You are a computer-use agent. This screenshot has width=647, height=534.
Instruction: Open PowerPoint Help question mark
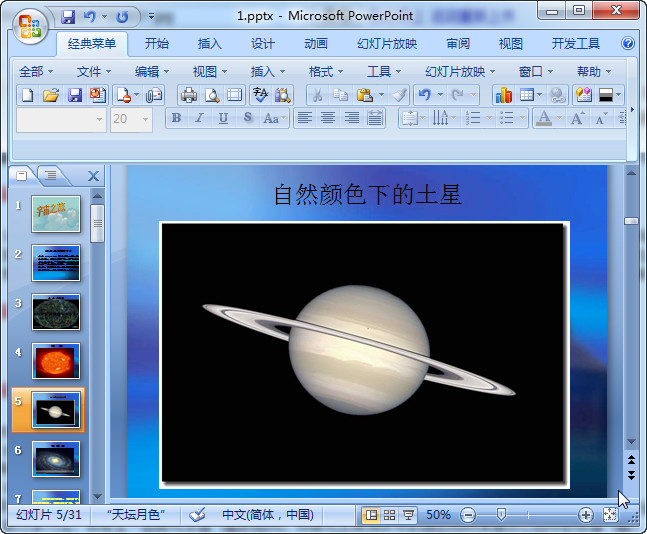click(628, 43)
